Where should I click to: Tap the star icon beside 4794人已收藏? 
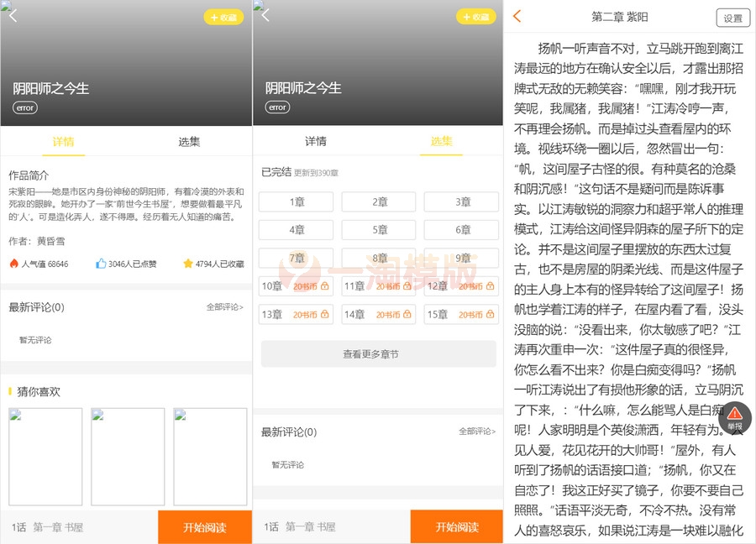(188, 263)
